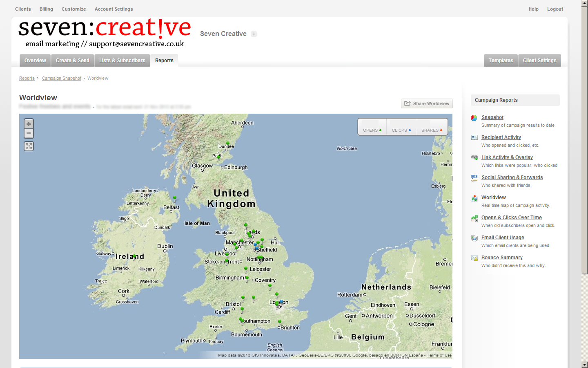The width and height of the screenshot is (588, 368).
Task: Go to Campaign Snapshot breadcrumb
Action: click(x=62, y=78)
